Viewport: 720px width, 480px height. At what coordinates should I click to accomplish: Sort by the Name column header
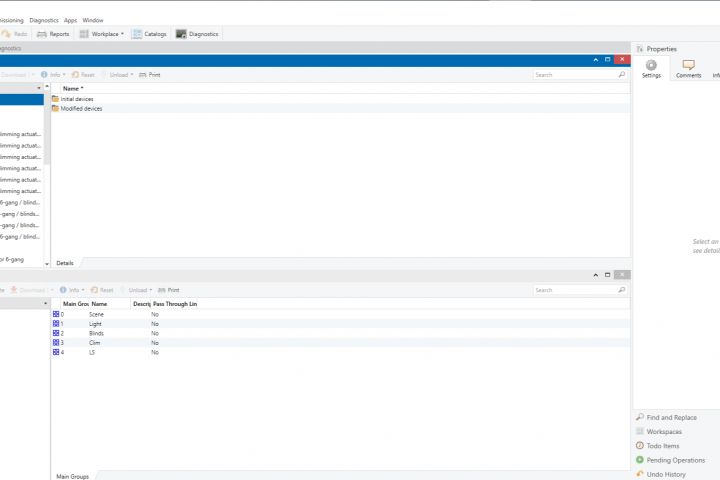pos(73,88)
